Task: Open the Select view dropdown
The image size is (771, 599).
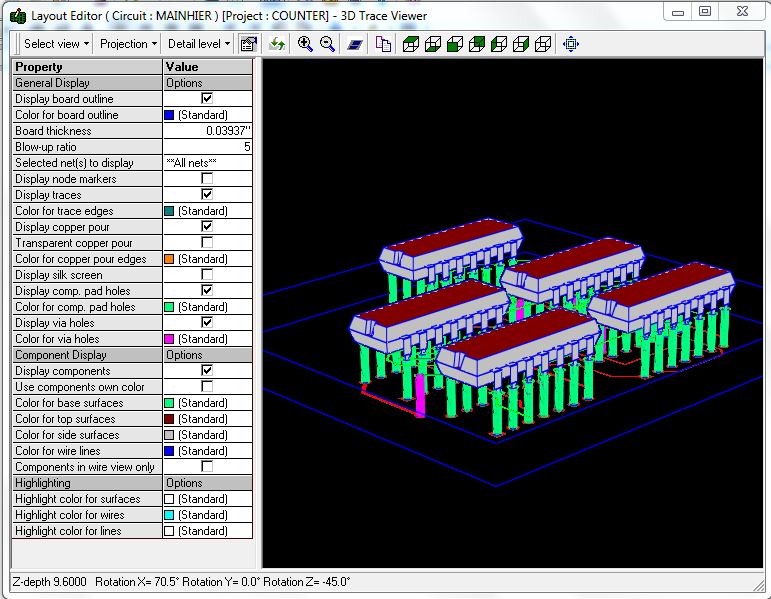Action: pos(56,44)
